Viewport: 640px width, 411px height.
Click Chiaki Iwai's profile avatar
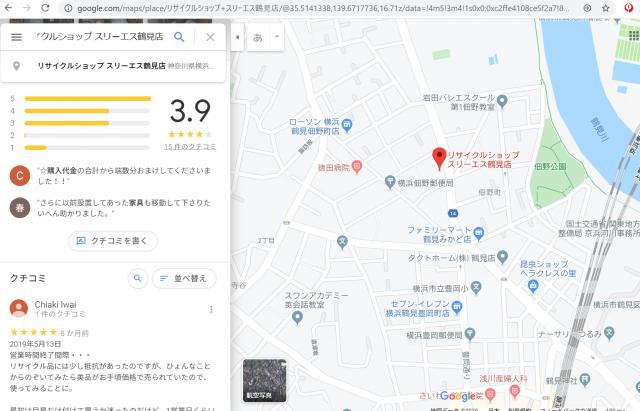18,308
